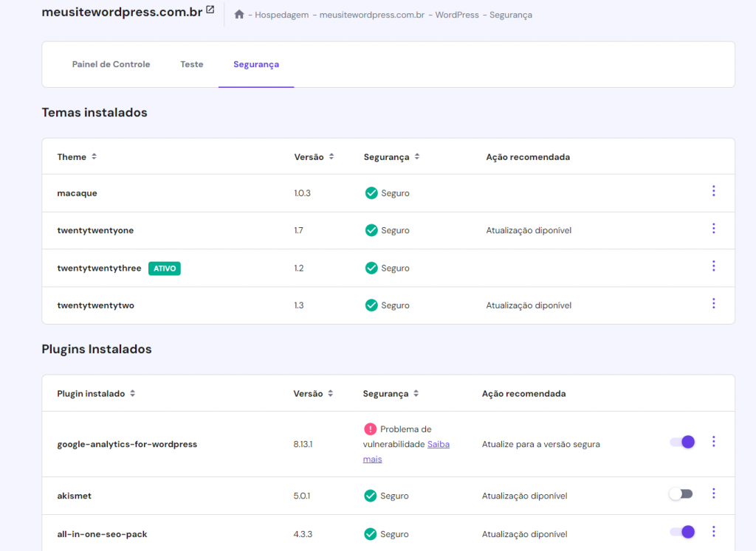The height and width of the screenshot is (551, 756).
Task: Disable all-in-one-seo-pack plugin toggle
Action: 682,532
